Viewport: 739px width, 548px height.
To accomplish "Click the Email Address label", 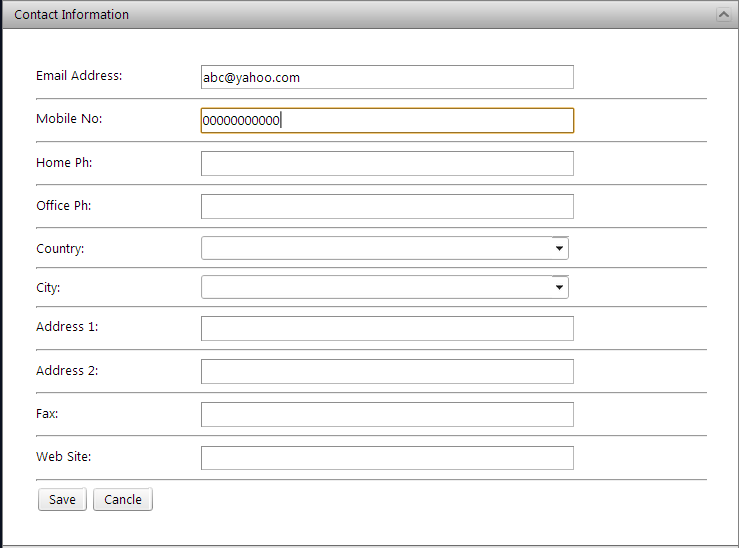I will 79,76.
